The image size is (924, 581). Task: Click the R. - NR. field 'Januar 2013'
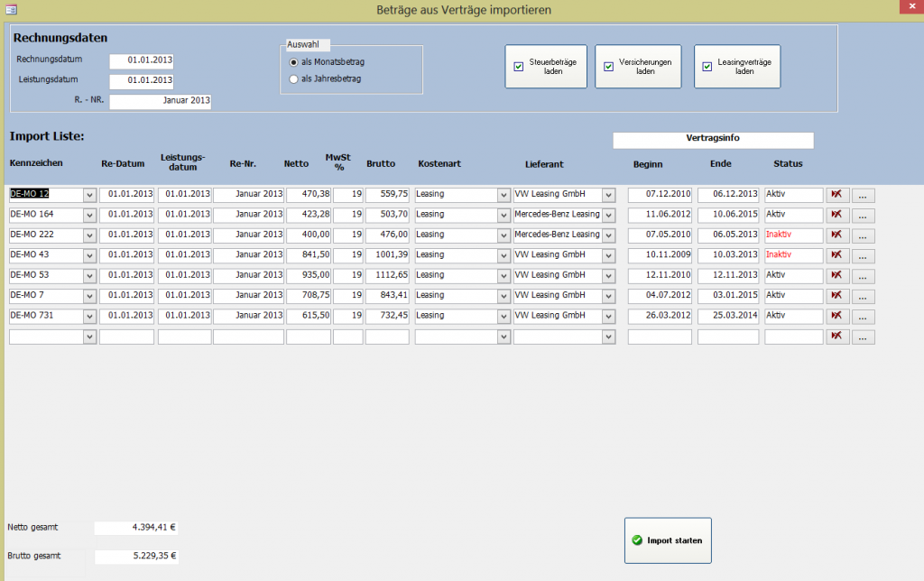tap(161, 101)
